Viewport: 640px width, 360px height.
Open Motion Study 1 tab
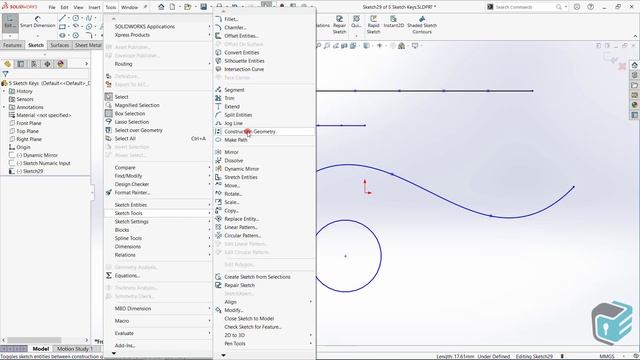pyautogui.click(x=75, y=349)
